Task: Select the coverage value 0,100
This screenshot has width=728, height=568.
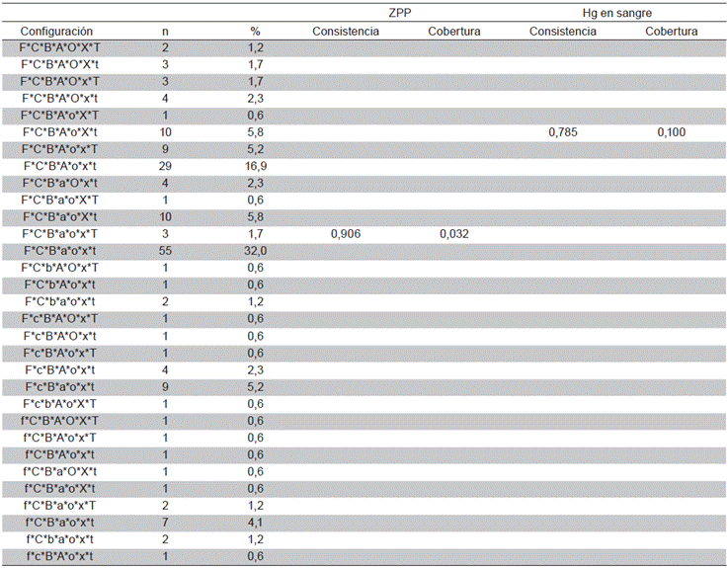Action: [672, 132]
